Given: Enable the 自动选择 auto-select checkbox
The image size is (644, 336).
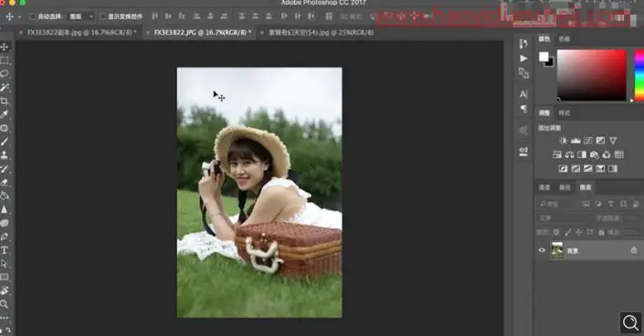Looking at the screenshot, I should click(x=33, y=16).
